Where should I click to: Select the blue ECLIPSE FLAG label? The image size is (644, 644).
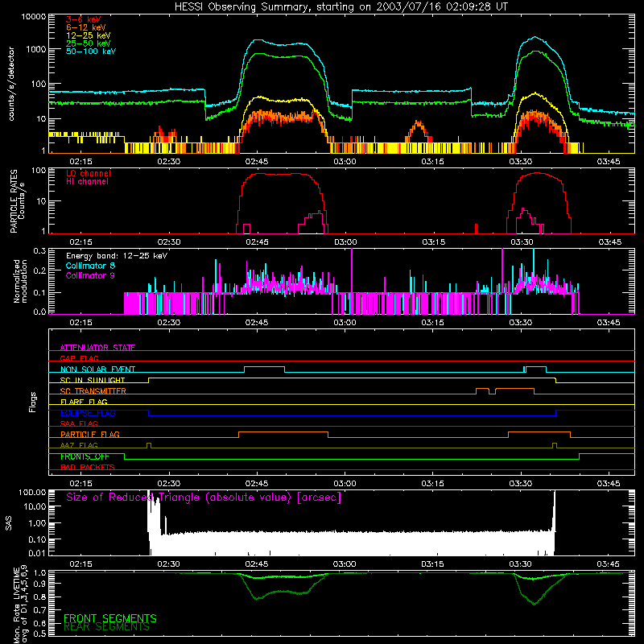88,413
